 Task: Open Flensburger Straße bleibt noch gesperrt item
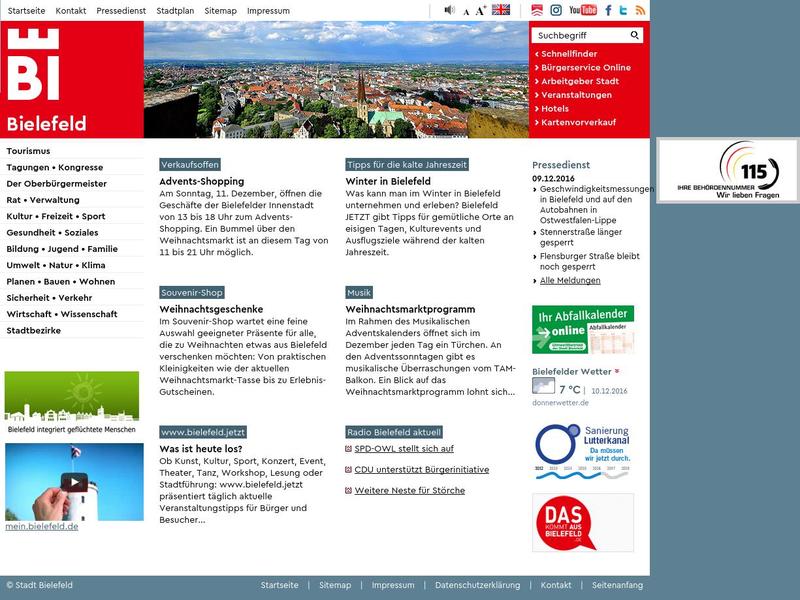click(589, 261)
